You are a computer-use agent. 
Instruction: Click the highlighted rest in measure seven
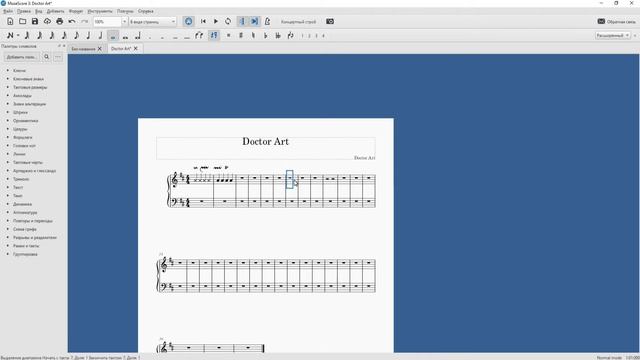[290, 179]
